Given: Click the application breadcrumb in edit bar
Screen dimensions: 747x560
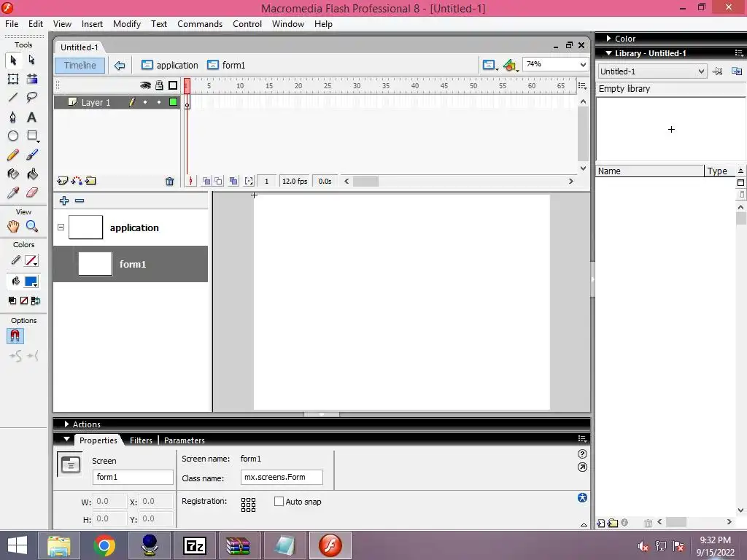Looking at the screenshot, I should (170, 65).
